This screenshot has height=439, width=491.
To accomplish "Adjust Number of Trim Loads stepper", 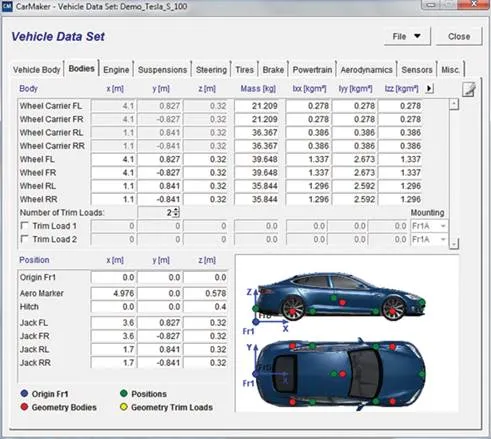I will coord(176,212).
